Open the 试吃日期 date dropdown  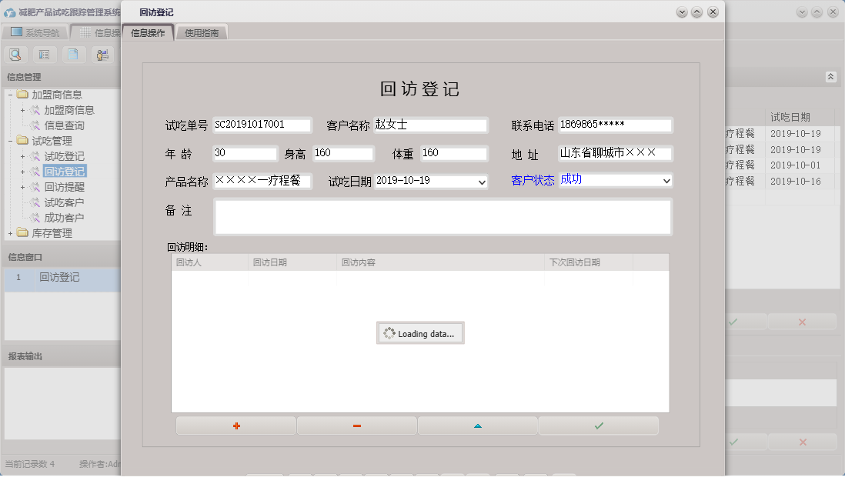point(482,181)
